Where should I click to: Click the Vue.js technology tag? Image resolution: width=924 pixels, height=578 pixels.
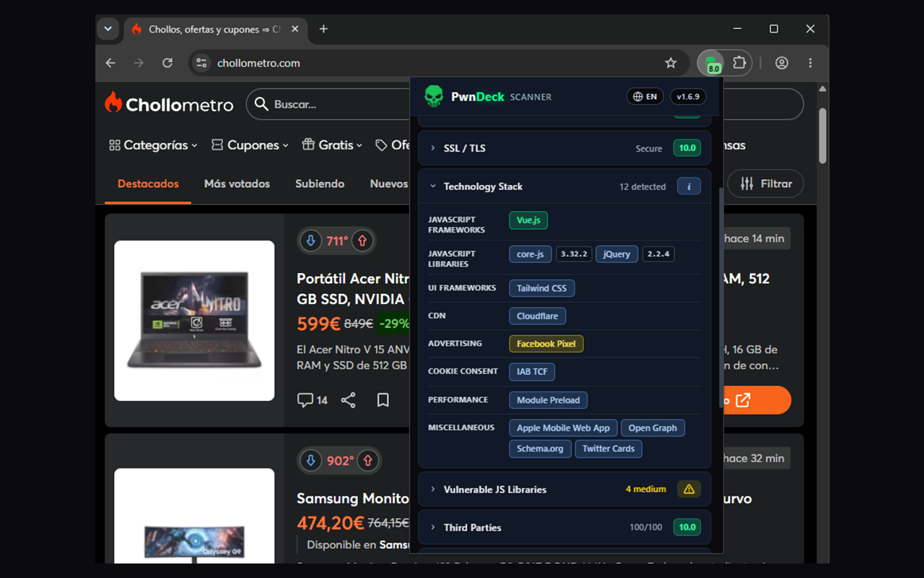(x=528, y=220)
